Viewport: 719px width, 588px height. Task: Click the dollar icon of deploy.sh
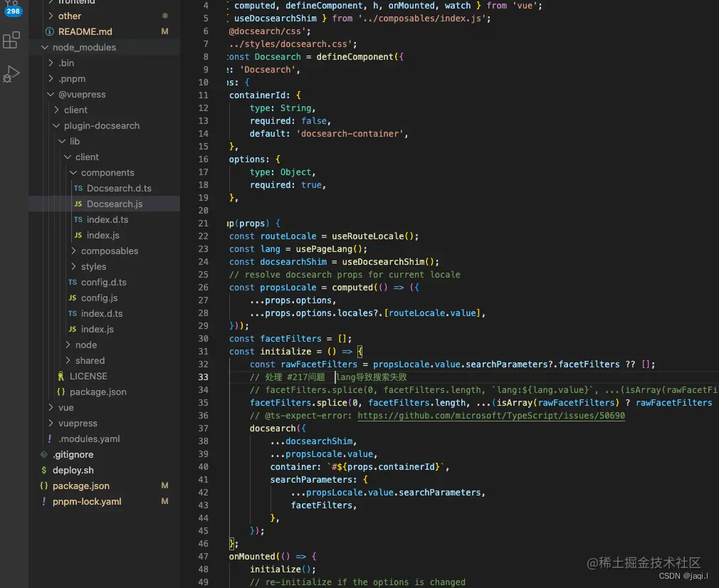pos(43,470)
